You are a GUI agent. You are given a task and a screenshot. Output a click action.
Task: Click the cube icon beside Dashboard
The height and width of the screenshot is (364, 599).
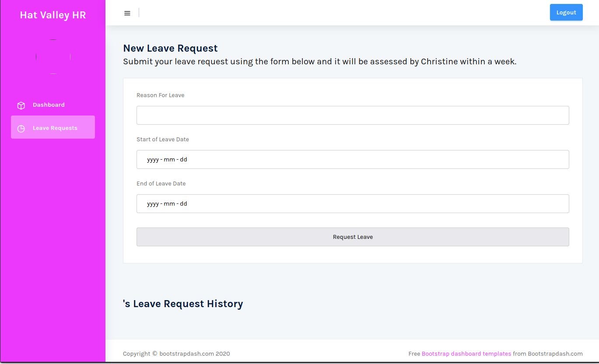pyautogui.click(x=21, y=105)
